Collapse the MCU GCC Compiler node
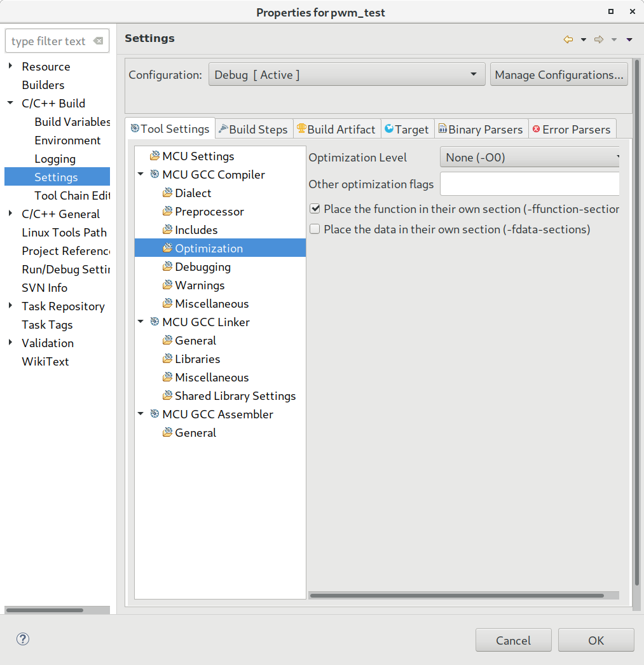Viewport: 644px width, 665px height. (140, 174)
